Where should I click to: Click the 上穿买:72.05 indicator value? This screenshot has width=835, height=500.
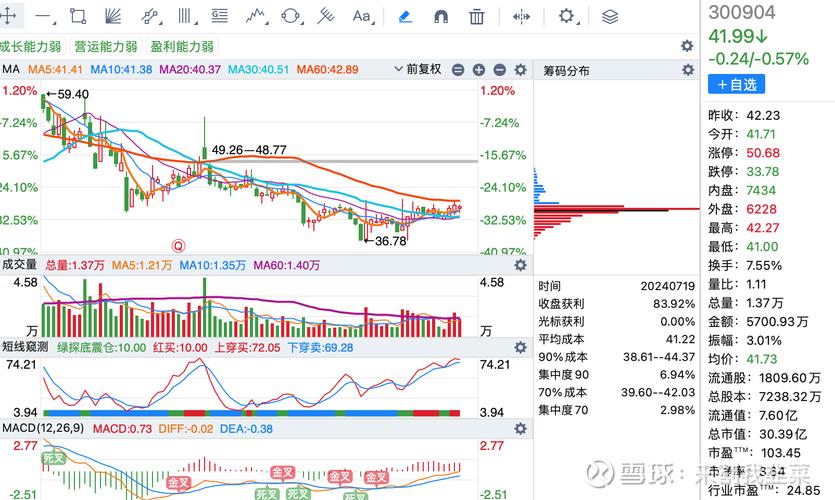(247, 348)
